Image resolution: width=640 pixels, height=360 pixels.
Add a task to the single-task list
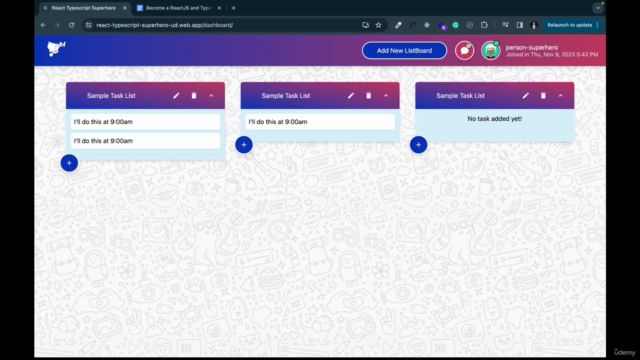click(x=244, y=144)
